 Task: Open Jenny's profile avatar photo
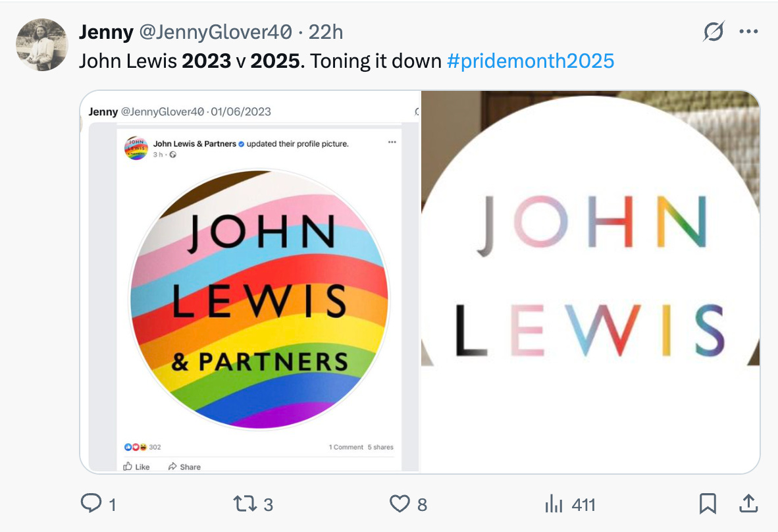click(41, 45)
